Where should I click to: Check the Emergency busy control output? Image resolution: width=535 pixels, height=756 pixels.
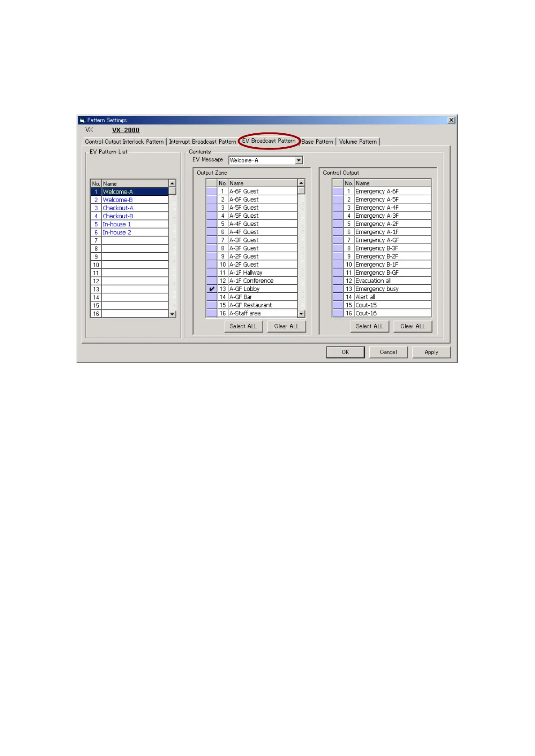(338, 289)
